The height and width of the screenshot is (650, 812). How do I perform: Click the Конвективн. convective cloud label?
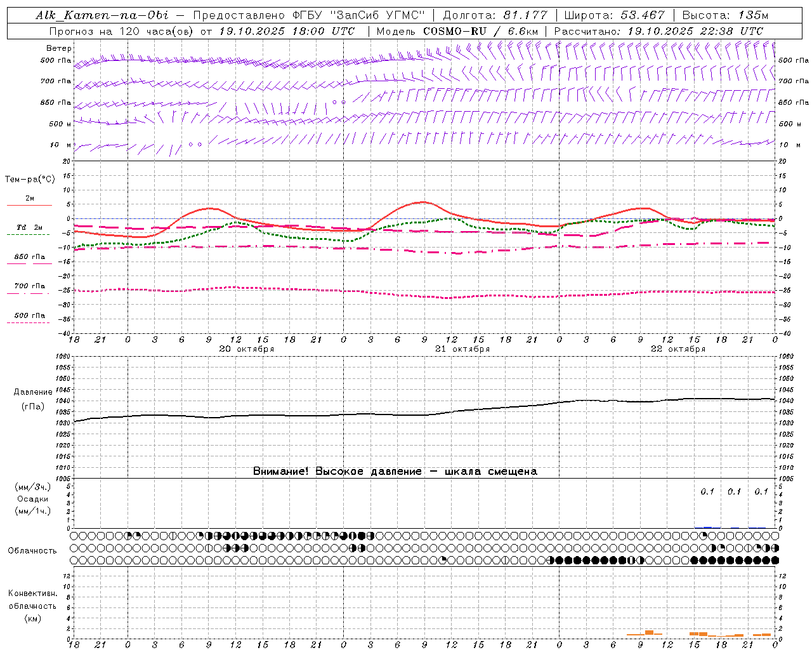click(x=32, y=594)
